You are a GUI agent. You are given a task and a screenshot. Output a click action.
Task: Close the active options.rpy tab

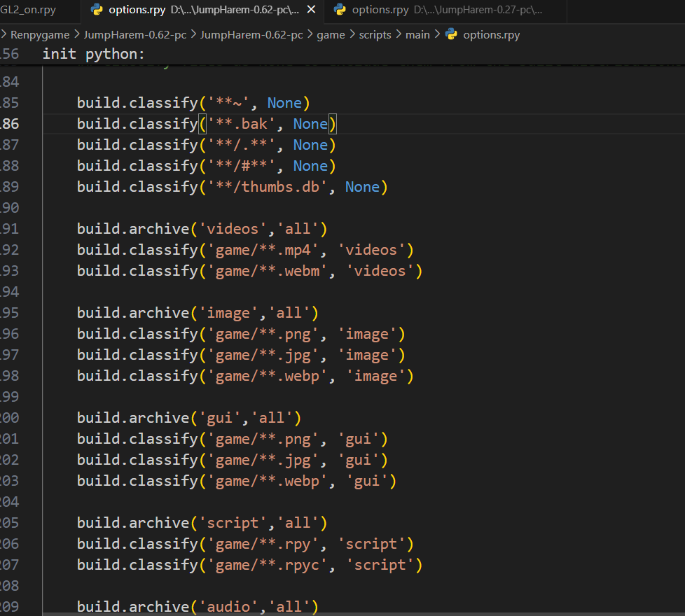click(x=311, y=10)
